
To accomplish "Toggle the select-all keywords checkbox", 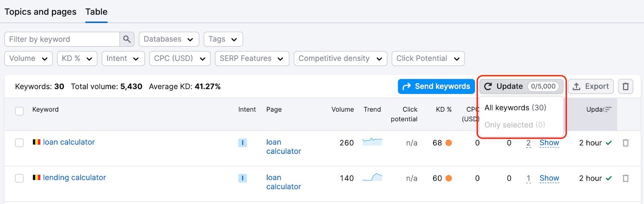I will tap(19, 111).
